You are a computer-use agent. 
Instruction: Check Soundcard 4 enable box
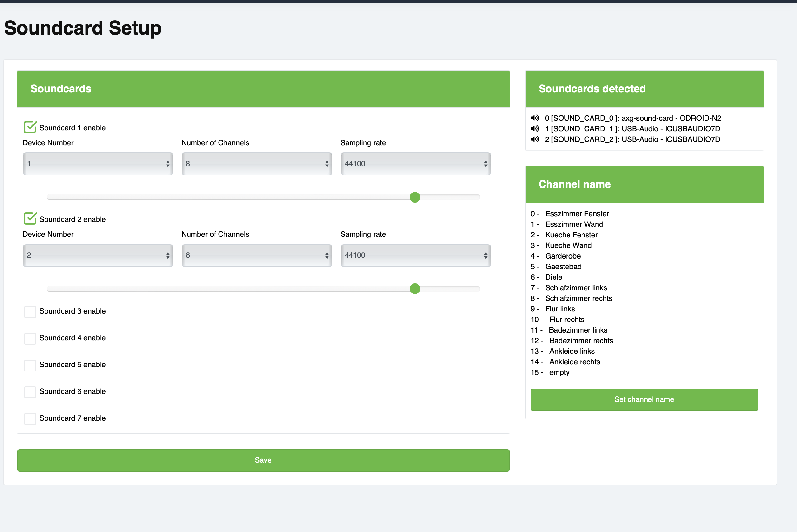pyautogui.click(x=30, y=338)
